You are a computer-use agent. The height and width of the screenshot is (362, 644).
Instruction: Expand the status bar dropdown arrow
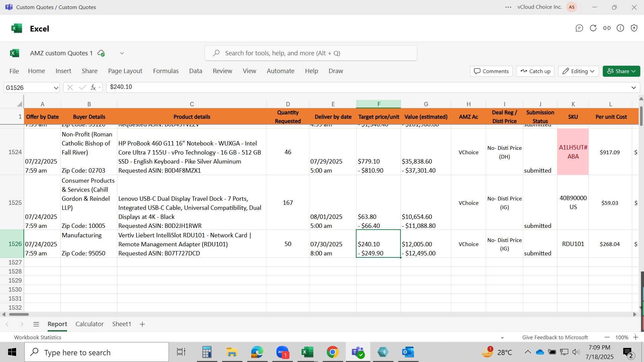pyautogui.click(x=502, y=338)
